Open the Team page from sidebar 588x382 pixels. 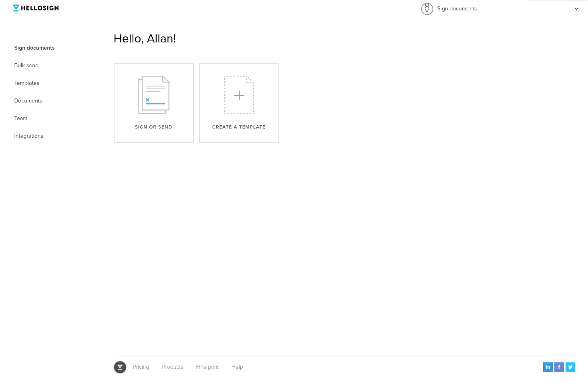(x=21, y=118)
